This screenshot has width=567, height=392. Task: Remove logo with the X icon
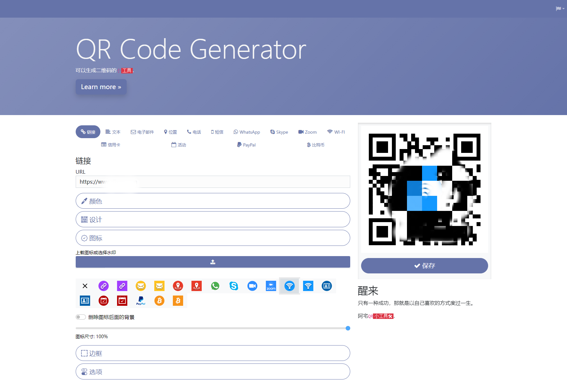[85, 286]
